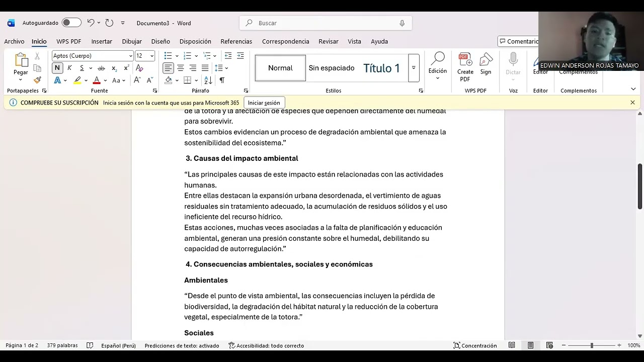This screenshot has height=362, width=644.
Task: Open the change case (Aa) dropdown
Action: pyautogui.click(x=118, y=80)
